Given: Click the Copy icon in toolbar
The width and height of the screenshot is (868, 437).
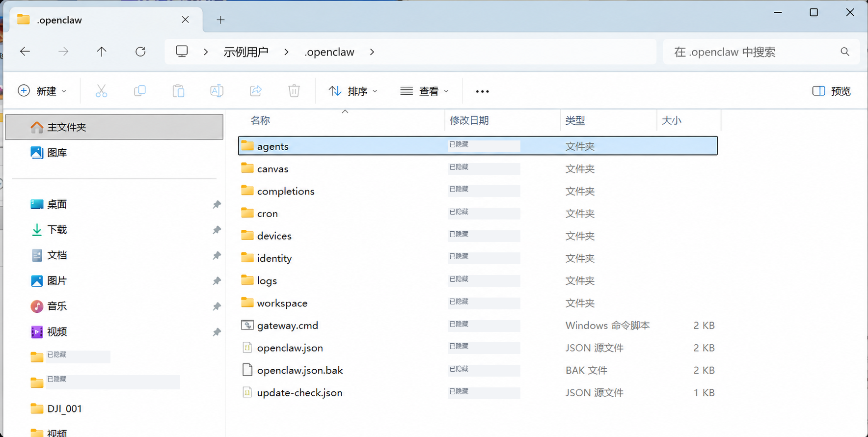Looking at the screenshot, I should coord(140,91).
